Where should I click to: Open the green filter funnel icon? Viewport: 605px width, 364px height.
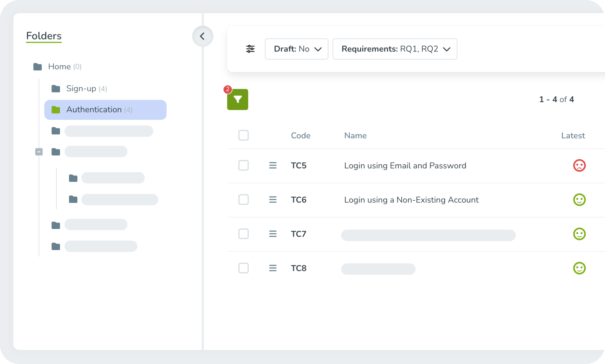237,99
